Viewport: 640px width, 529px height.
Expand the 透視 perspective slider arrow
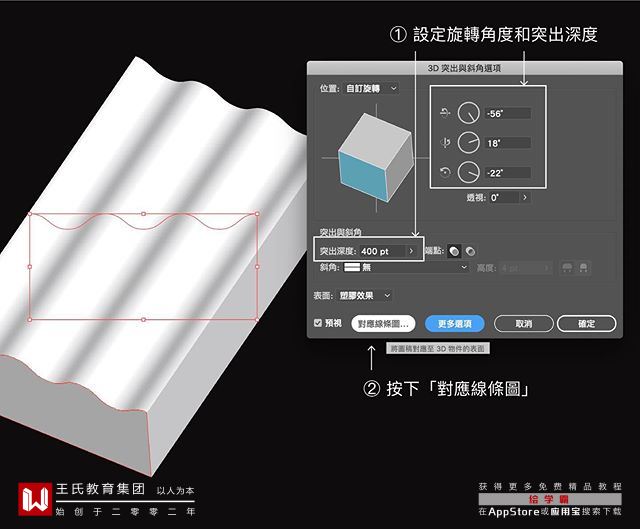[x=525, y=198]
